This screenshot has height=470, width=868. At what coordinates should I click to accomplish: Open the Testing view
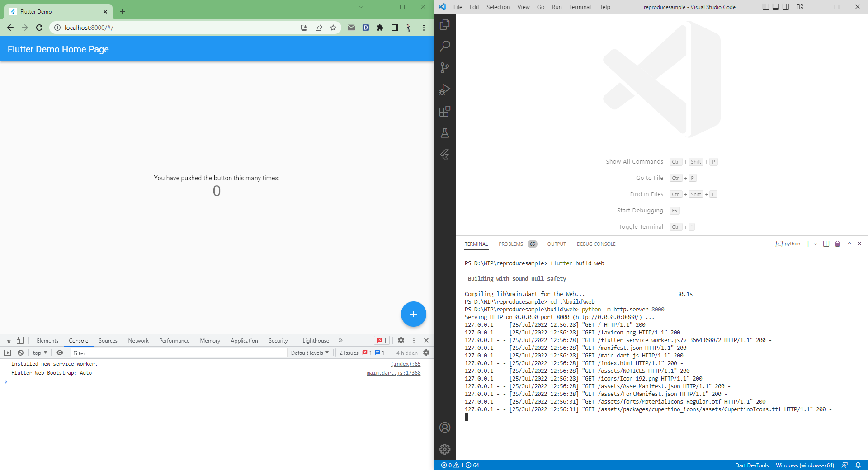click(x=445, y=133)
